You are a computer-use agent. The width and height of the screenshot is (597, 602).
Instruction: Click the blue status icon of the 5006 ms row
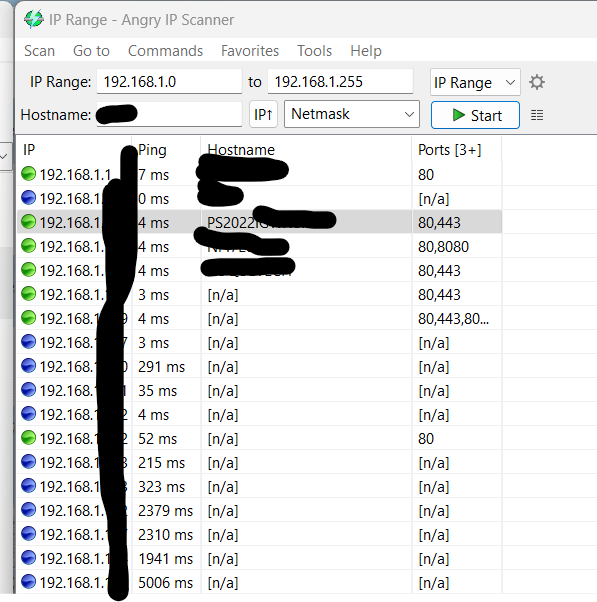[x=28, y=582]
